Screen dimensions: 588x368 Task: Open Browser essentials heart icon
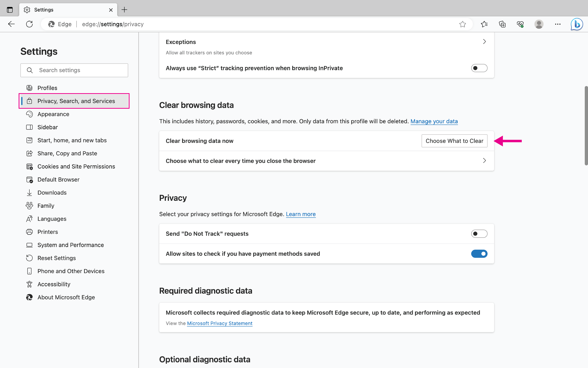click(x=520, y=24)
